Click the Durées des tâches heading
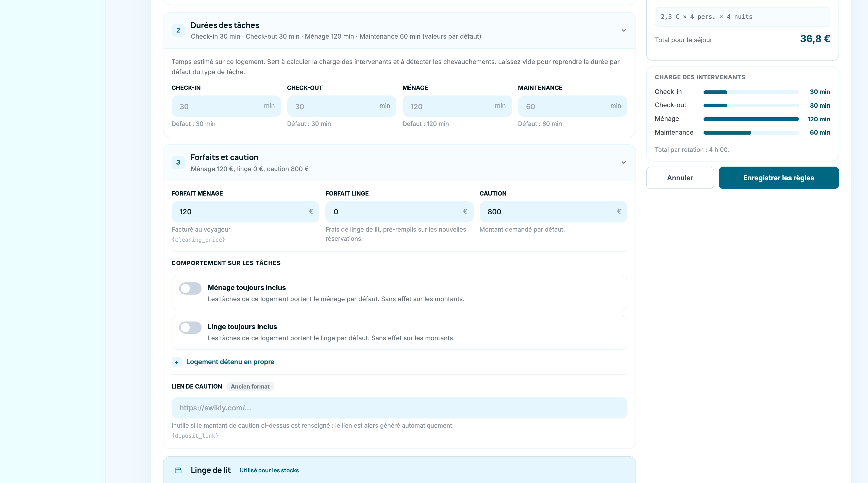 tap(225, 25)
